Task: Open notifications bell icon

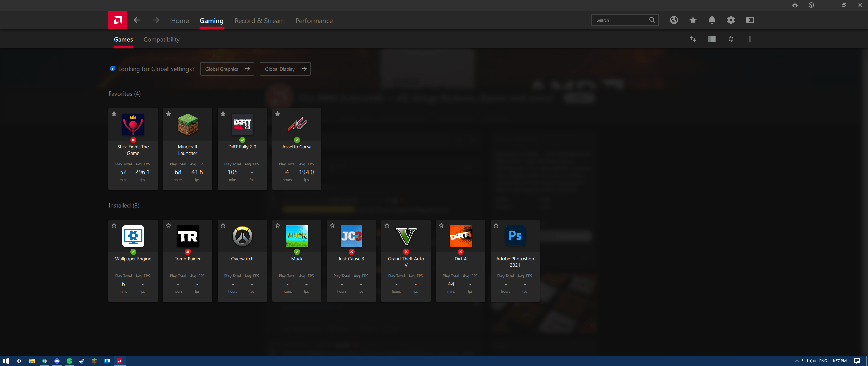Action: [712, 20]
